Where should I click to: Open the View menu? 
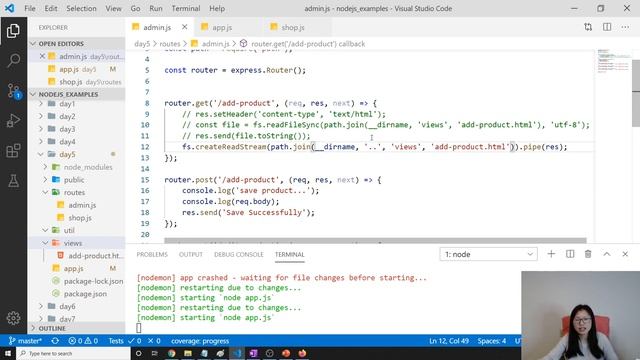[113, 9]
